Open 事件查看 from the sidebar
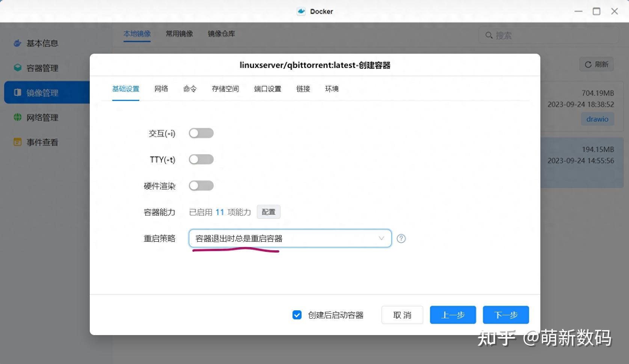Screen dimensions: 629x364 pyautogui.click(x=42, y=142)
